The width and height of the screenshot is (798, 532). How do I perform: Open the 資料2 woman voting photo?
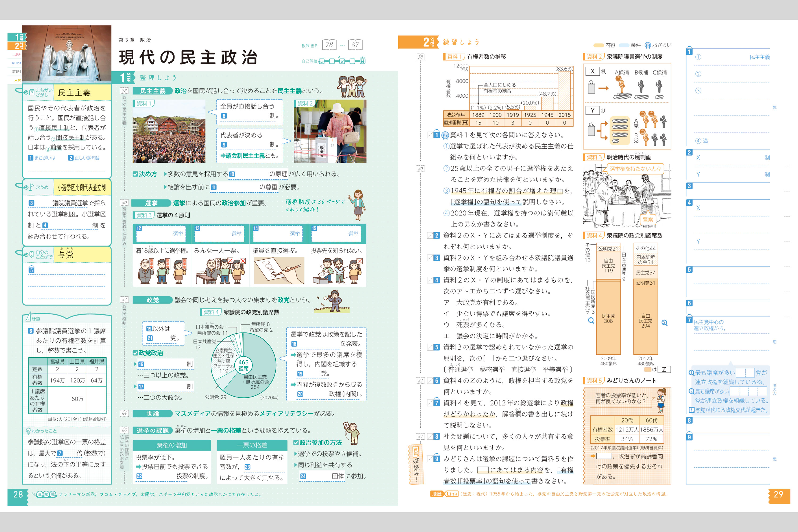tap(330, 131)
